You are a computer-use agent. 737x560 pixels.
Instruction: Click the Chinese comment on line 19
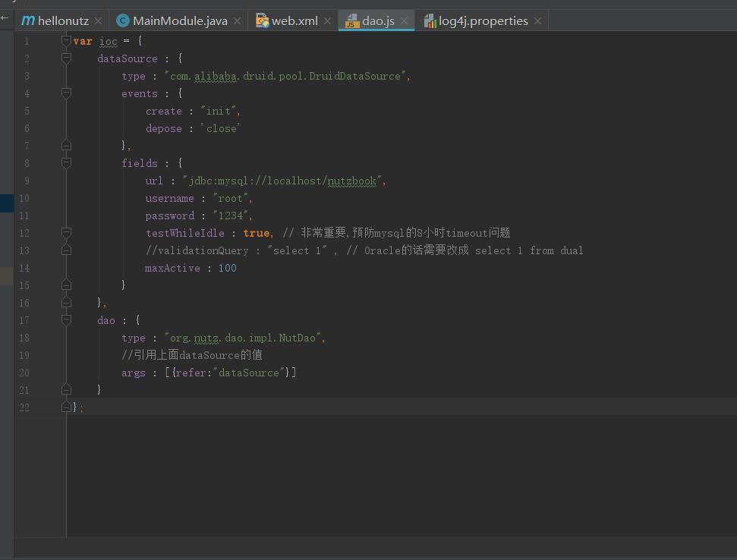[x=192, y=355]
